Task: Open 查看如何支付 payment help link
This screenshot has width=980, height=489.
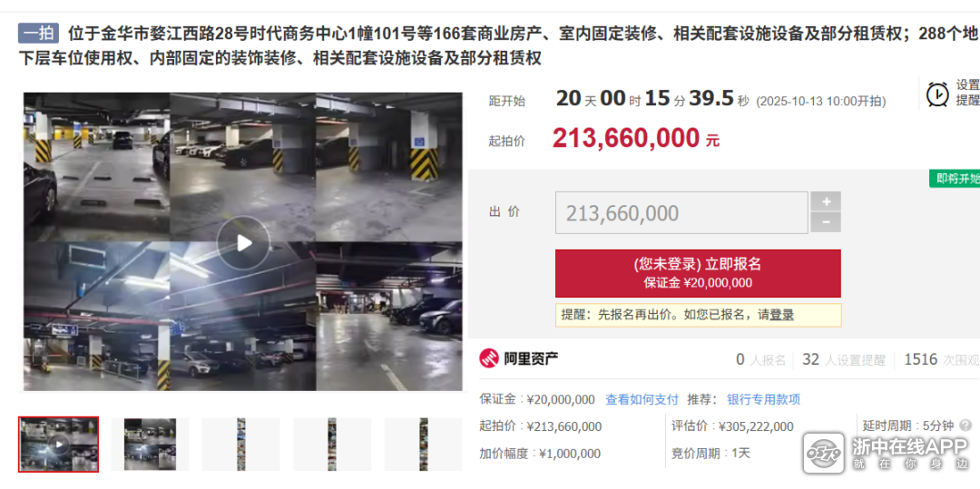Action: [x=642, y=399]
